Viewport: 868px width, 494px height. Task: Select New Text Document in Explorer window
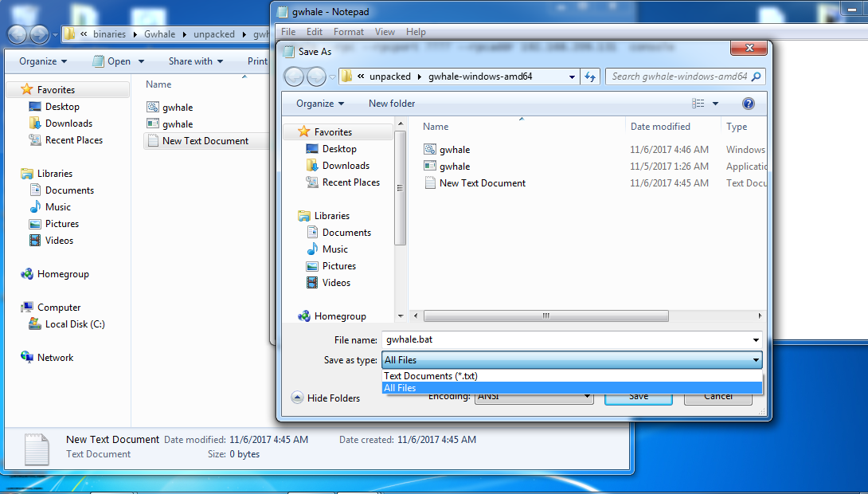(205, 141)
